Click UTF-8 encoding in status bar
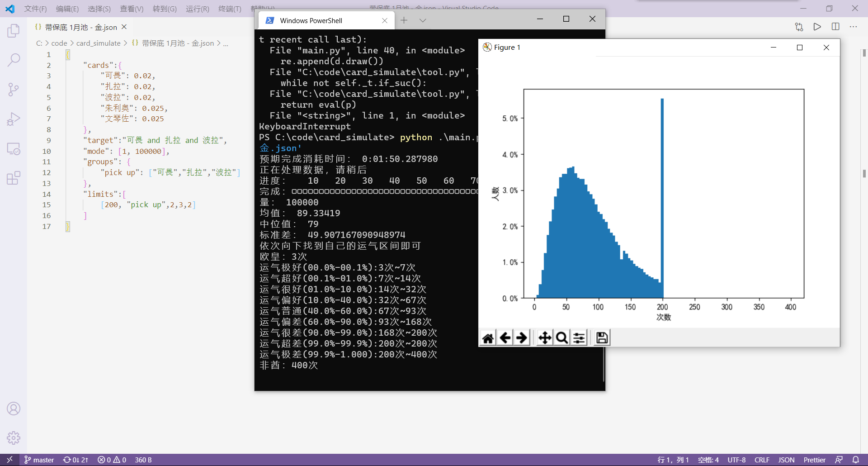Screen dimensions: 868x466 coord(737,460)
